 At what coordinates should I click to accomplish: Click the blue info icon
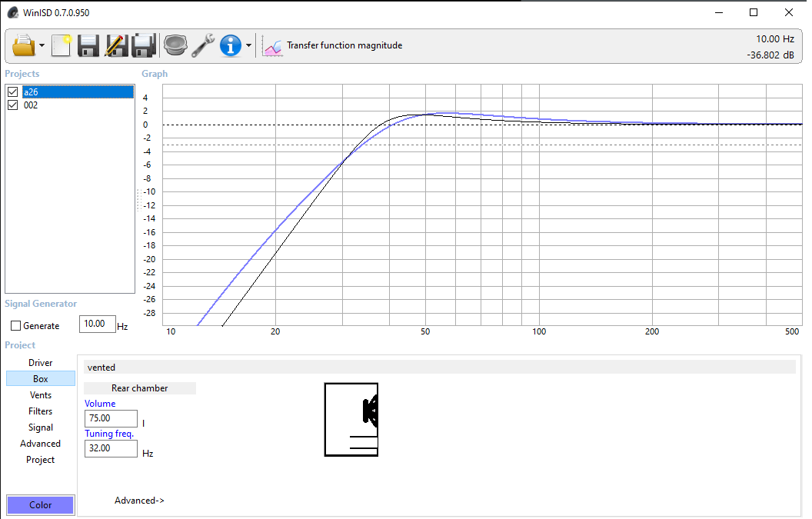pos(231,45)
